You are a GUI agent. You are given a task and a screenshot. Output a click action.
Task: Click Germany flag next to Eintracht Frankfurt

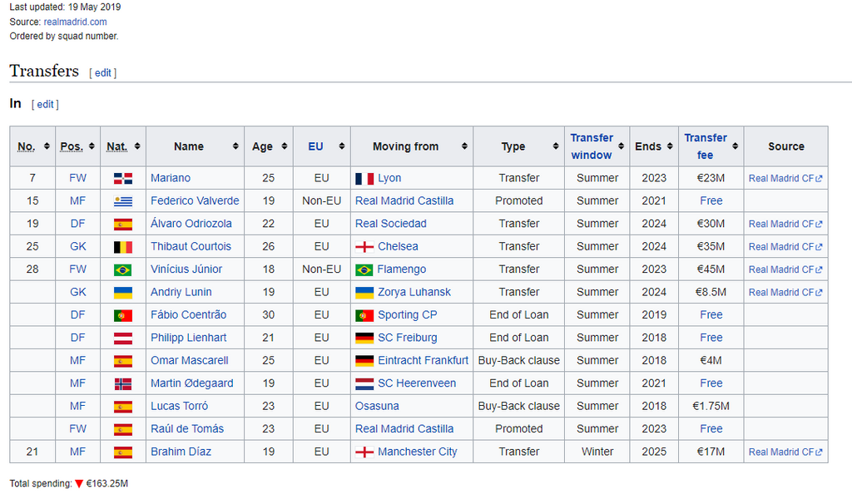pos(364,361)
